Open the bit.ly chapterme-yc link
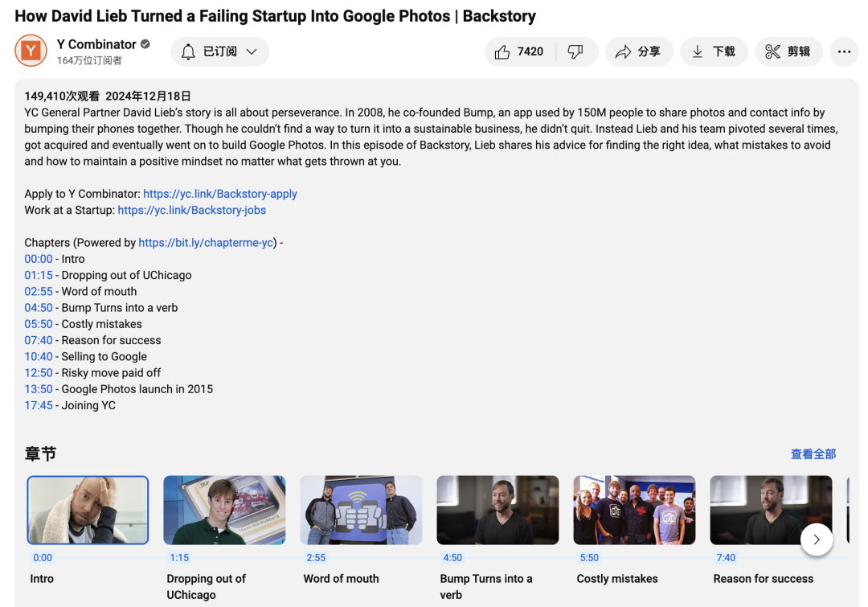The height and width of the screenshot is (607, 868). click(x=206, y=243)
